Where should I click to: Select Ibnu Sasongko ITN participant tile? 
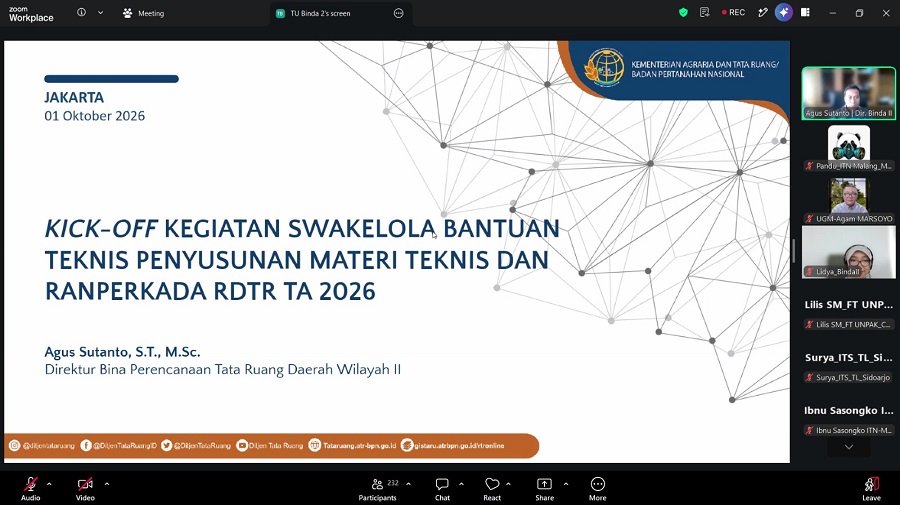[848, 419]
